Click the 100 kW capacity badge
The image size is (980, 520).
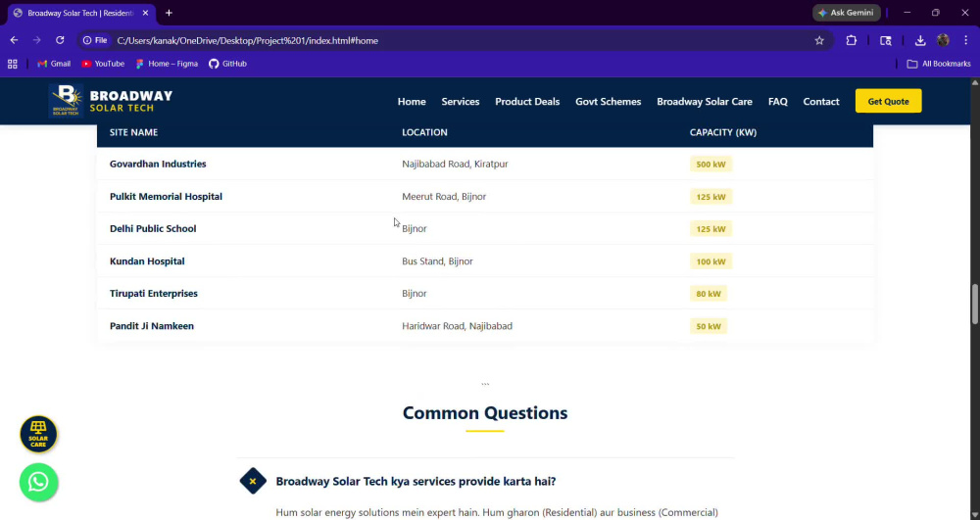point(710,261)
